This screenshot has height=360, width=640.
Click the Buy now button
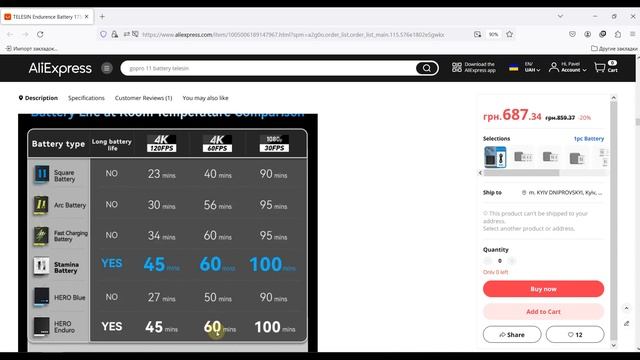pyautogui.click(x=543, y=289)
